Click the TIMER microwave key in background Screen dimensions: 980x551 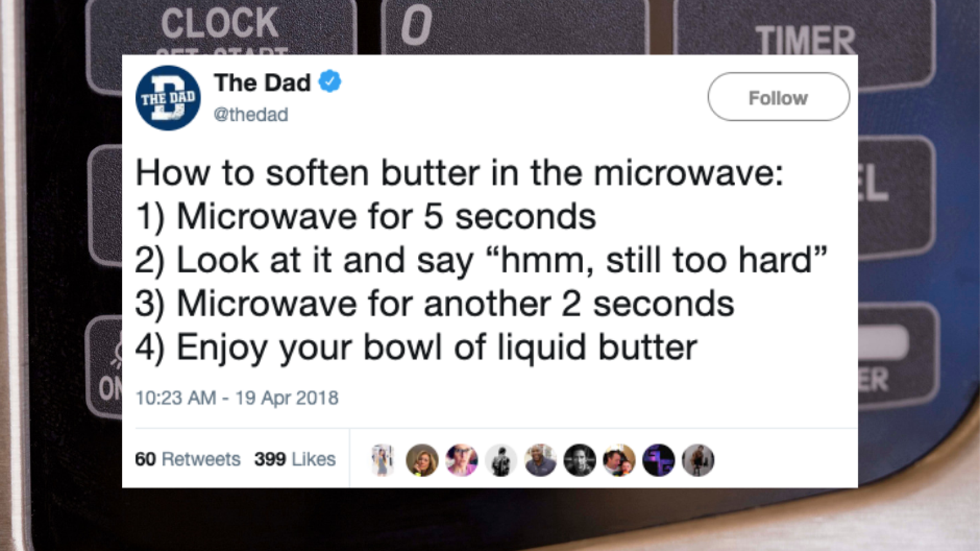[x=805, y=33]
